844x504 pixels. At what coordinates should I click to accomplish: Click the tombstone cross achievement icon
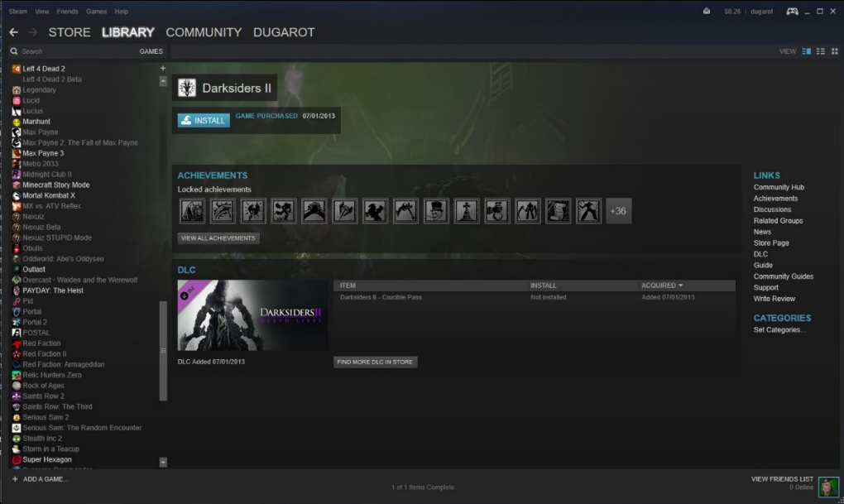coord(466,210)
